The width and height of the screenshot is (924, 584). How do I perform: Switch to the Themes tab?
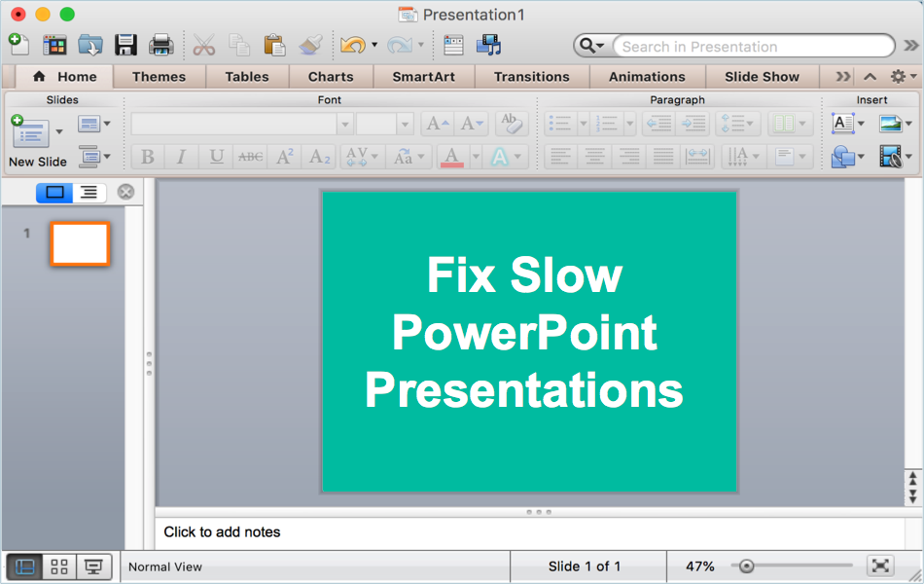click(159, 77)
